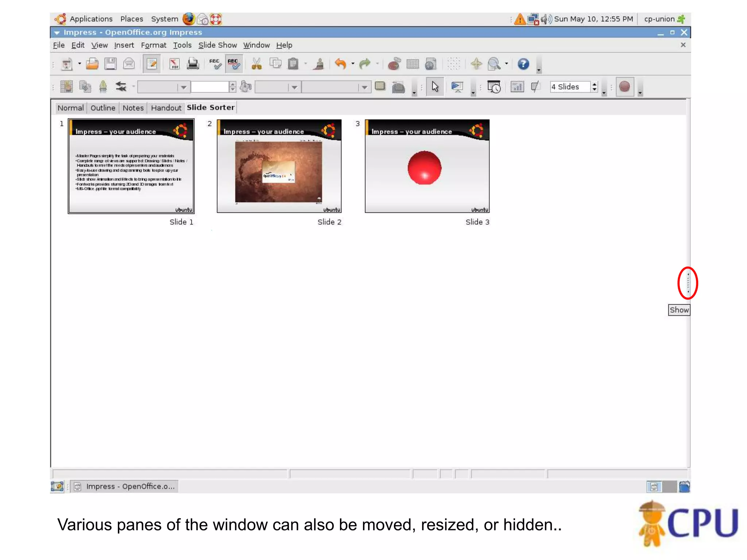Select the Slide 3 red sphere thumbnail
The width and height of the screenshot is (747, 560).
point(427,166)
